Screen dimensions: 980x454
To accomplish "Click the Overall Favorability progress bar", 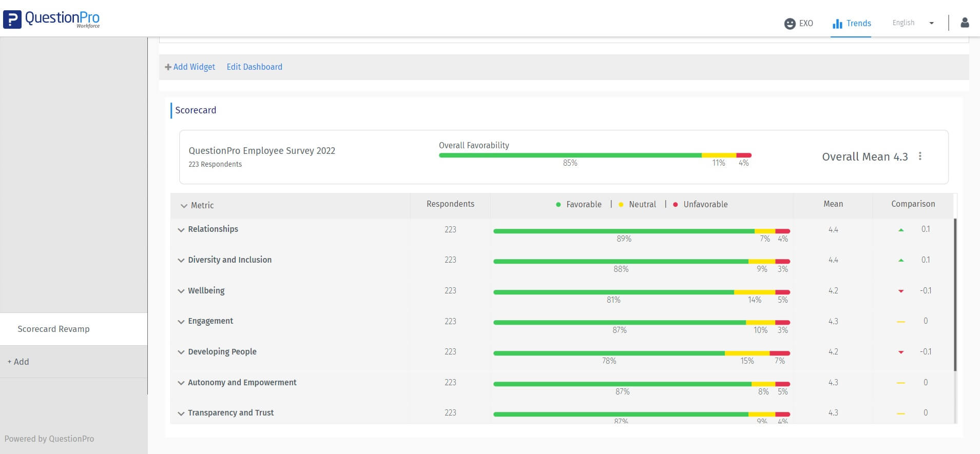I will [594, 155].
